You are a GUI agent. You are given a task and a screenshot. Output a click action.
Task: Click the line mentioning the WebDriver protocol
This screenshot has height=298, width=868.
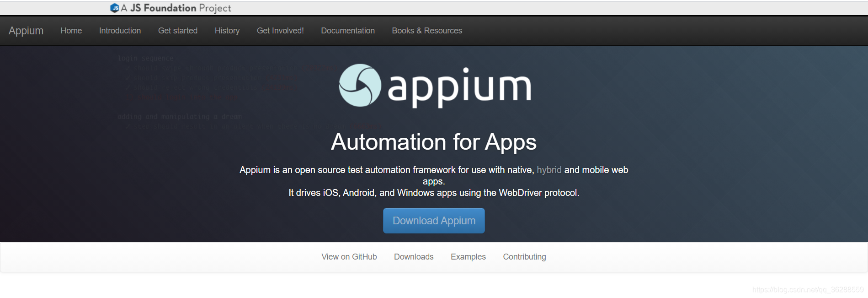(434, 193)
